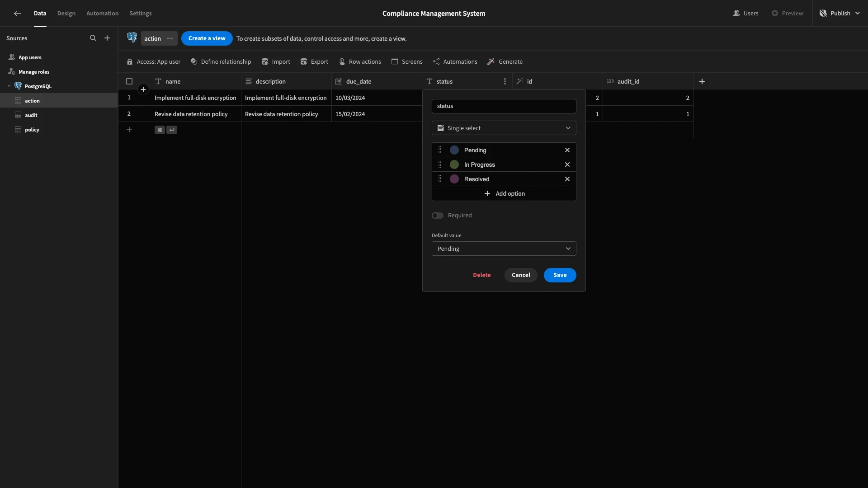Add a new column with plus icon
The image size is (868, 488).
[x=702, y=82]
